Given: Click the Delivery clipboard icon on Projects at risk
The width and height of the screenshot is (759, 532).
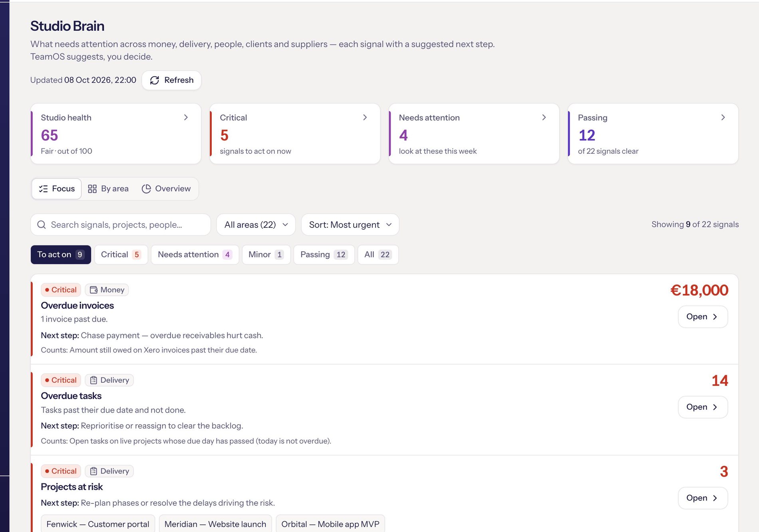Looking at the screenshot, I should (93, 471).
